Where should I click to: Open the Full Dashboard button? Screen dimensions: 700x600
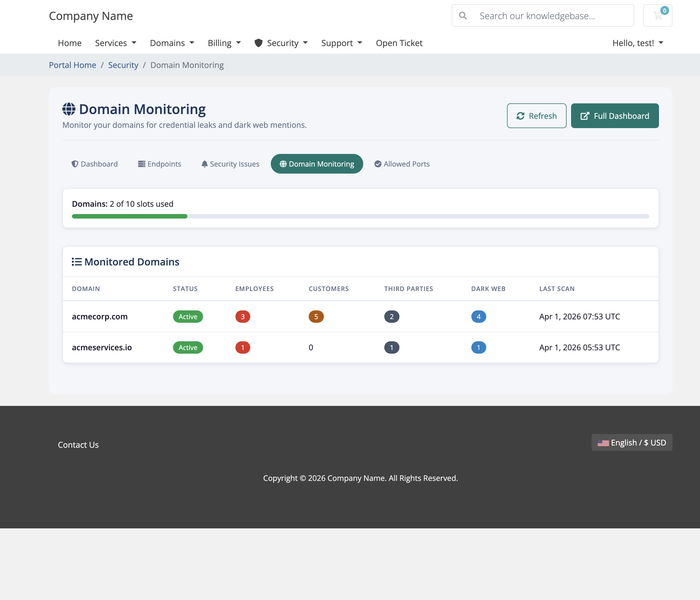point(615,116)
